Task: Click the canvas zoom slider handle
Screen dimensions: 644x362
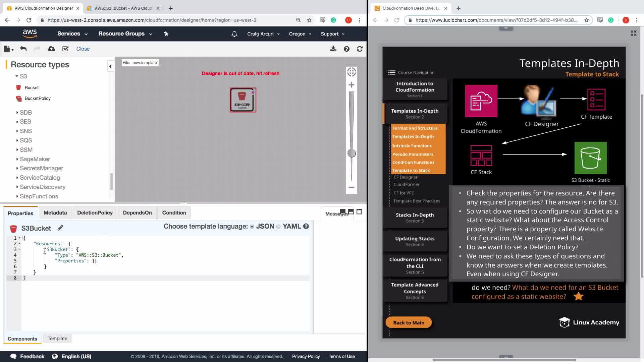Action: [352, 153]
